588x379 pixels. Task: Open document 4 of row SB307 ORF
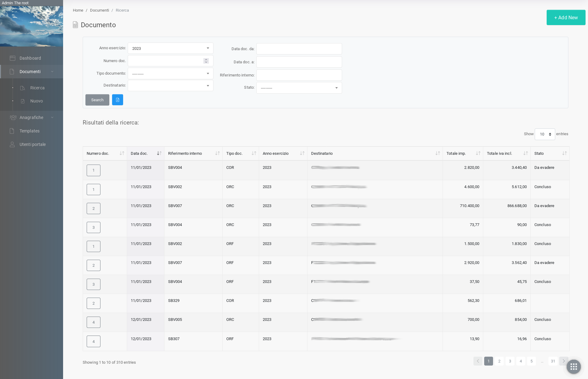[x=93, y=341]
